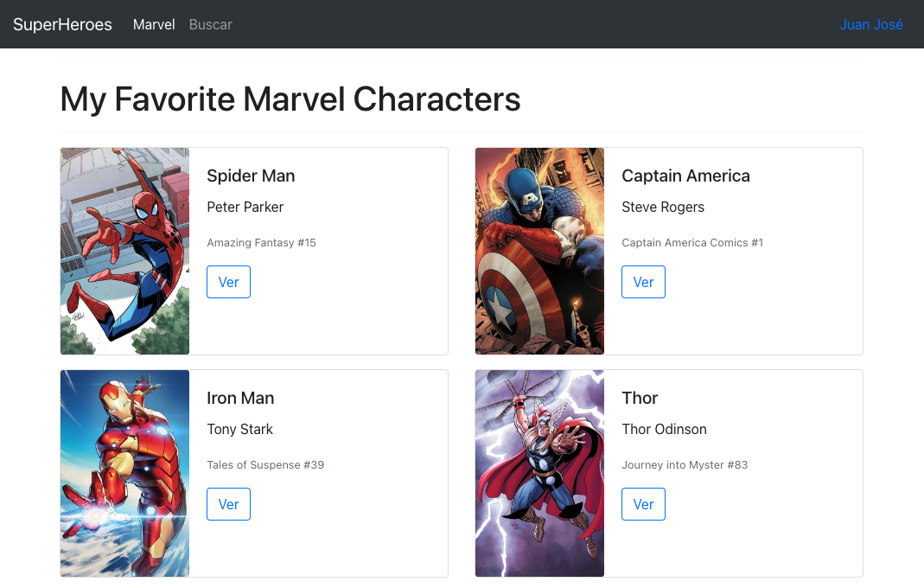Open the Spider Man cover image
Viewport: 924px width, 588px height.
tap(124, 251)
